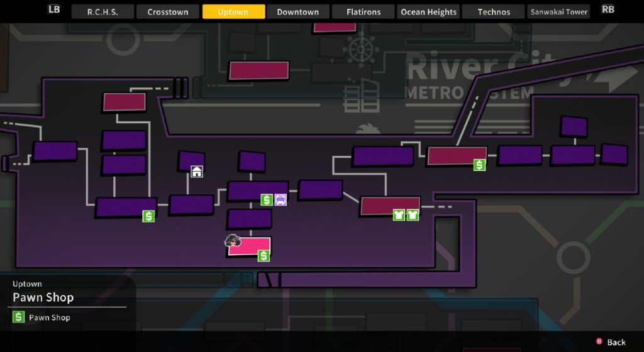
Task: Click the dollar icon below RB button
Action: click(479, 165)
